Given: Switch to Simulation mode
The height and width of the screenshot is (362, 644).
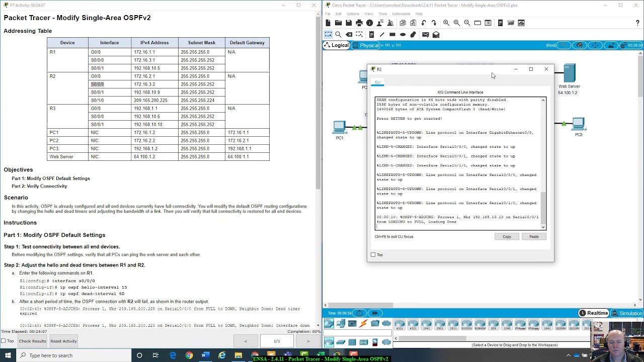Looking at the screenshot, I should click(626, 313).
